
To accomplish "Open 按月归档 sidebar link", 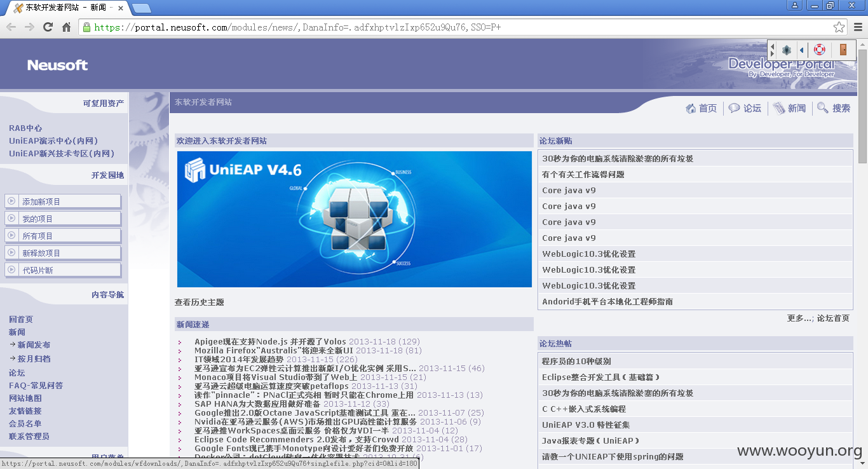I will [34, 358].
